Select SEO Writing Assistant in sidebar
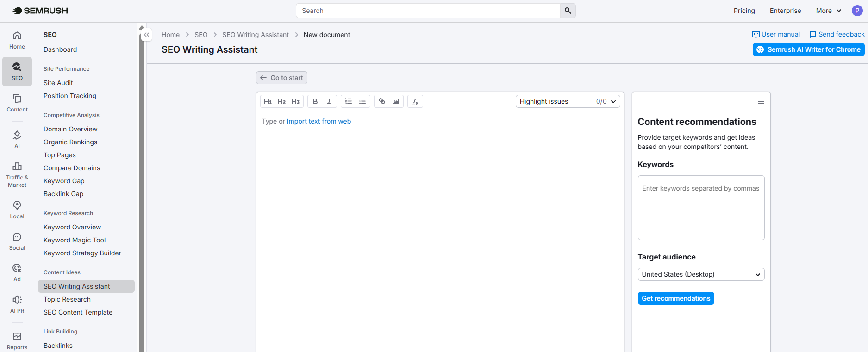 (86, 286)
